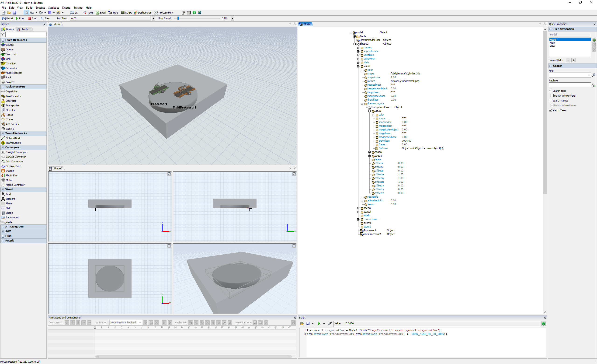Uncheck the Search text checkbox

pos(551,91)
